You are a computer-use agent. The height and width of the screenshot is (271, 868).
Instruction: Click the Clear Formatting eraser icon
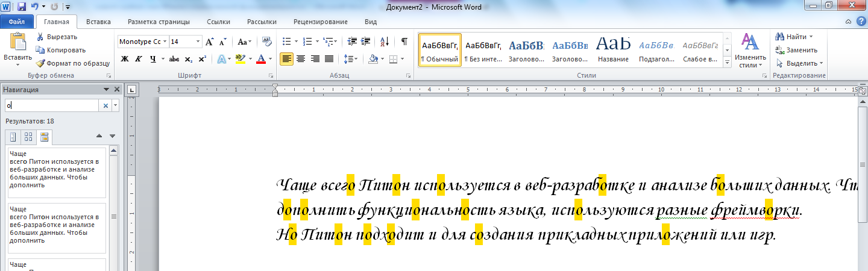point(267,42)
